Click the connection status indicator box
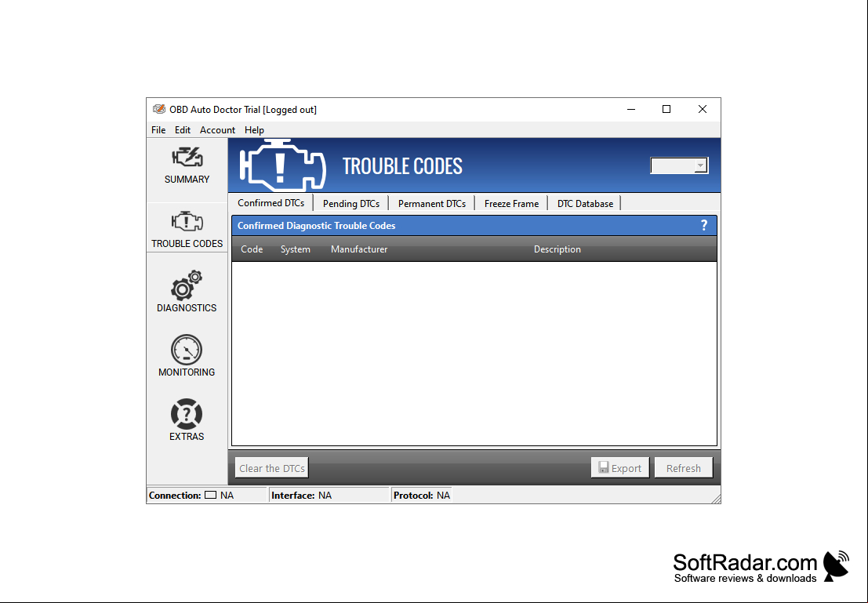 click(210, 495)
